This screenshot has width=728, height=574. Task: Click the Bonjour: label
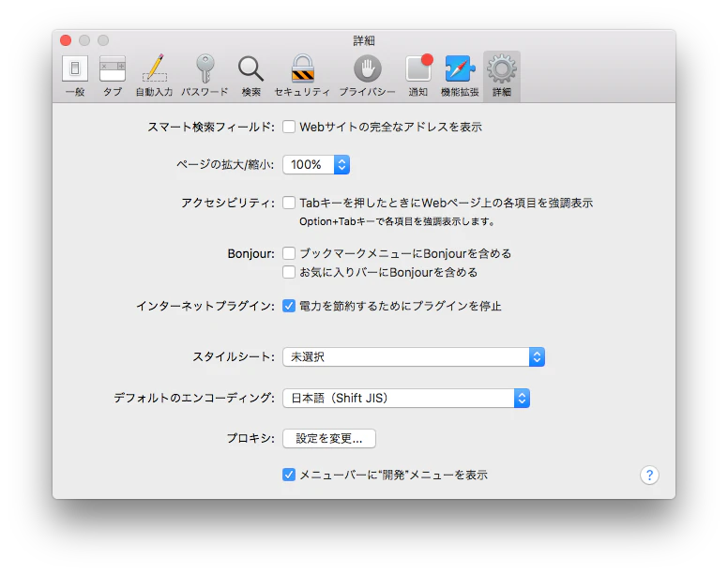pos(250,254)
